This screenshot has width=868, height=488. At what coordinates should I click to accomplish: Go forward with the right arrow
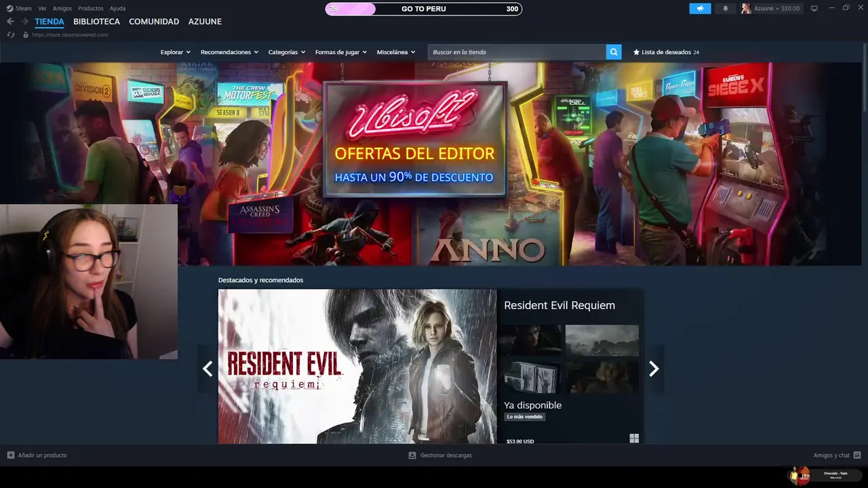pyautogui.click(x=25, y=22)
